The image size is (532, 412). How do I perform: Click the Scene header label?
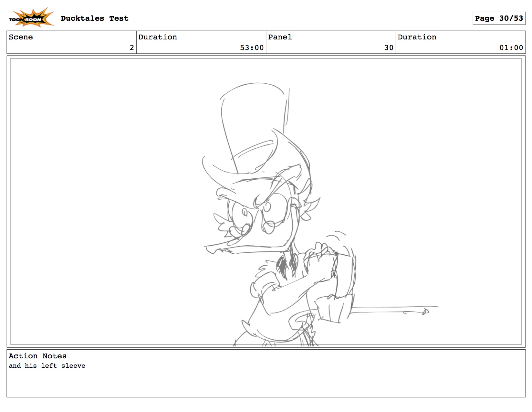[x=21, y=37]
